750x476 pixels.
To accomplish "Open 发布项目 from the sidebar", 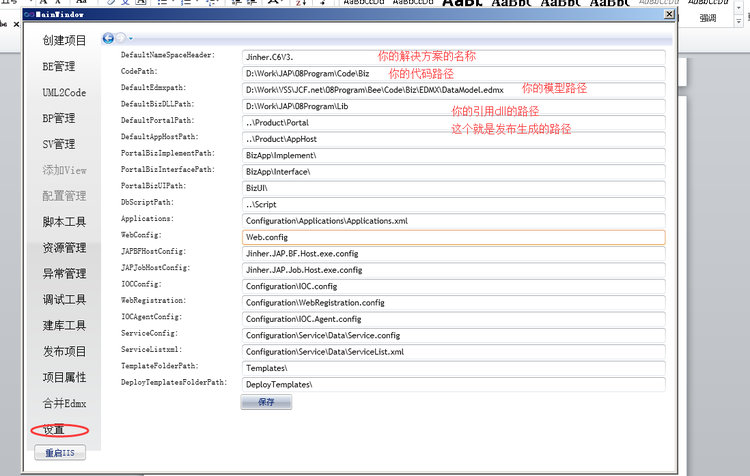I will coord(64,351).
